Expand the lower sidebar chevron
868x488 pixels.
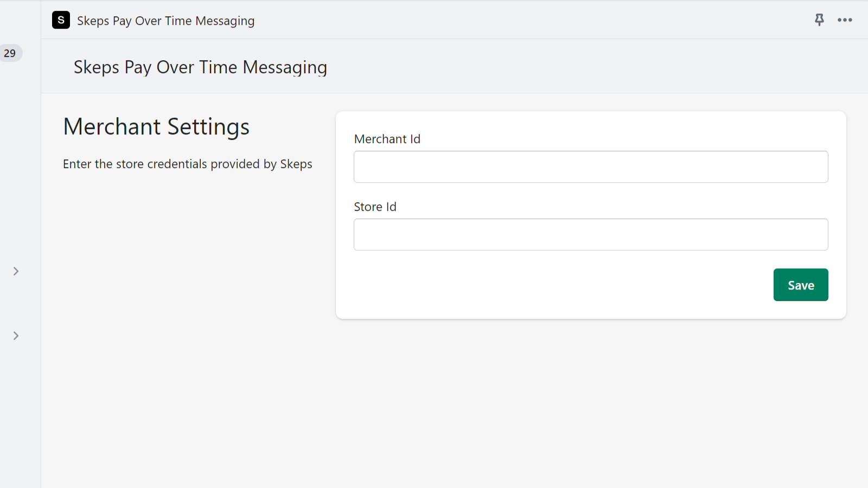(15, 336)
